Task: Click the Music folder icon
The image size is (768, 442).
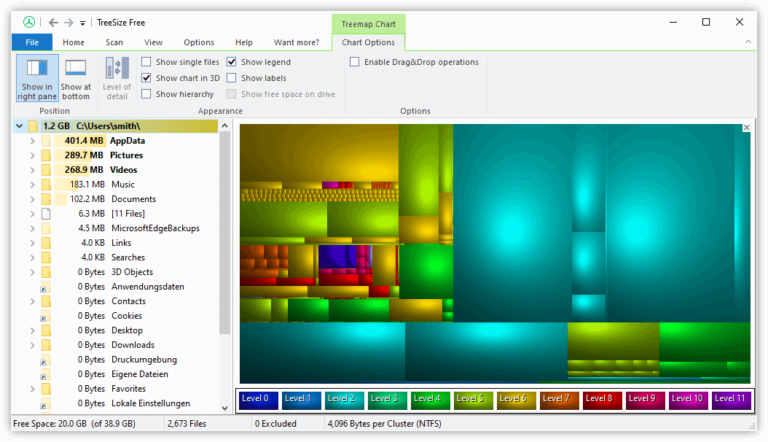Action: (x=46, y=185)
